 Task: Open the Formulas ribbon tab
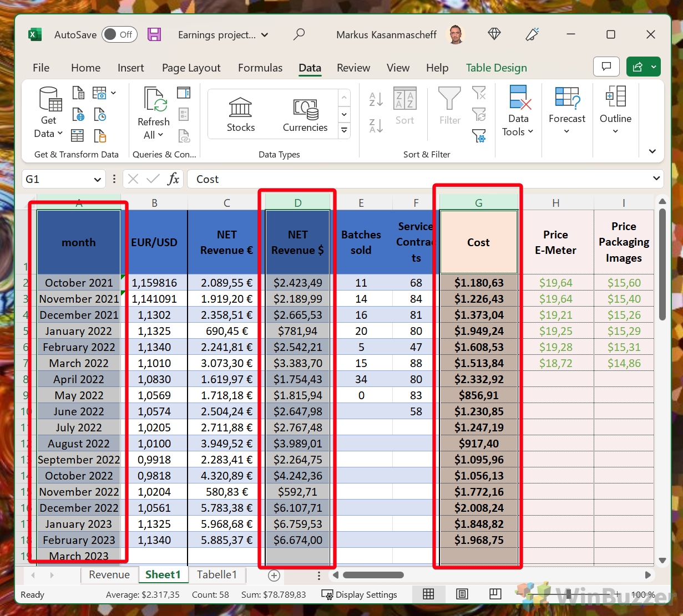pyautogui.click(x=260, y=68)
